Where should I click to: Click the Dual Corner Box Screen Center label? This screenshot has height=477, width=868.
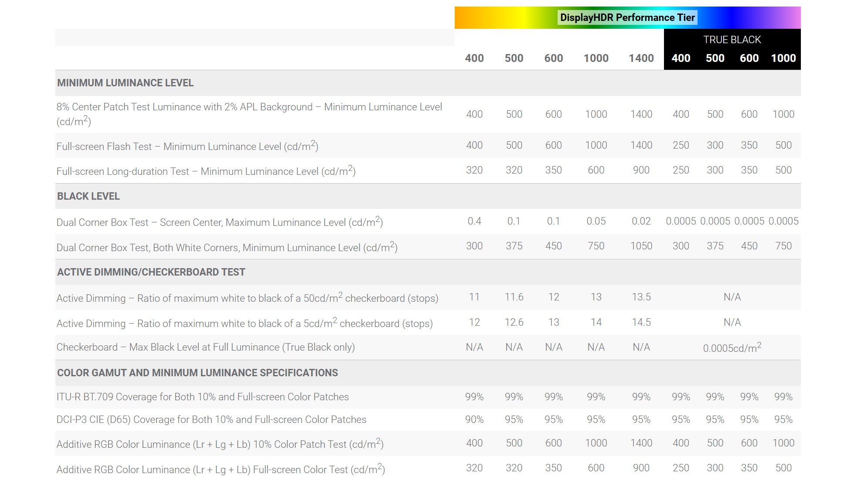(x=219, y=222)
